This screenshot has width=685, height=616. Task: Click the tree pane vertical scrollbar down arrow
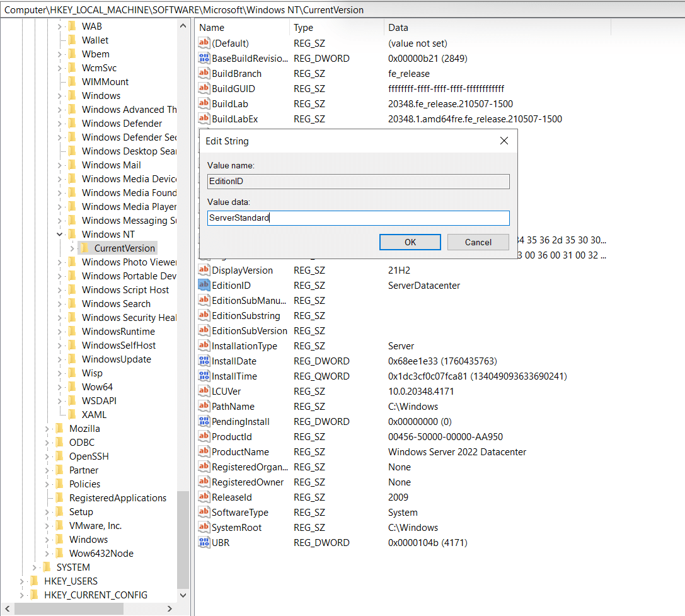coord(183,595)
